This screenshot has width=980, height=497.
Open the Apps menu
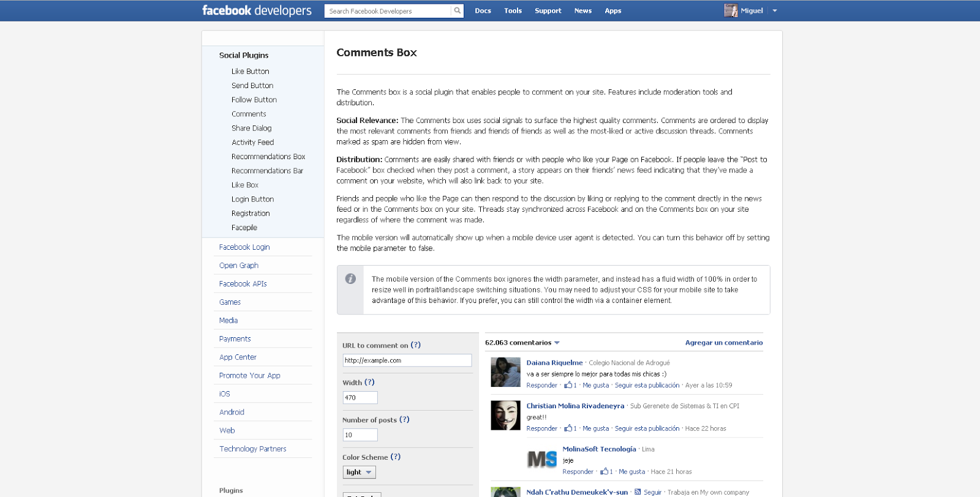pos(612,10)
